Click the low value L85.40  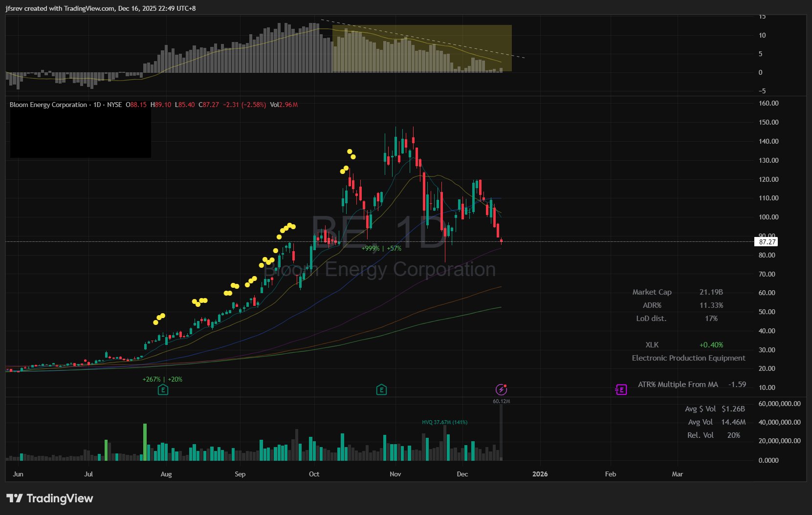coord(185,105)
